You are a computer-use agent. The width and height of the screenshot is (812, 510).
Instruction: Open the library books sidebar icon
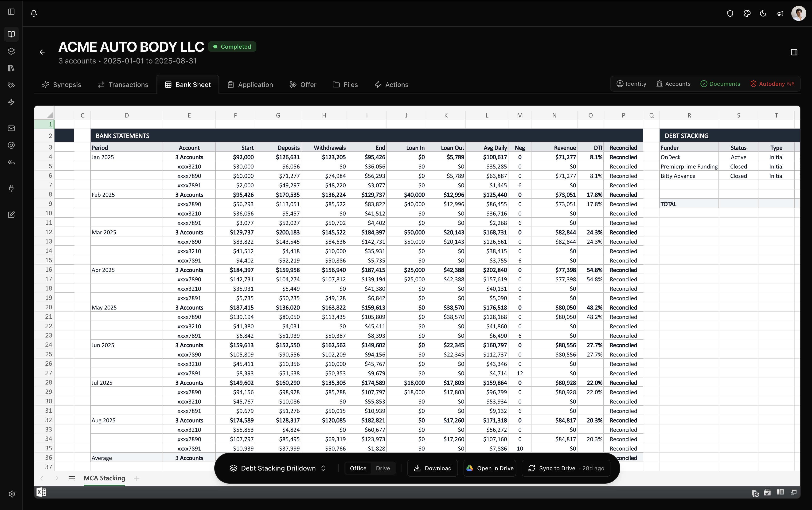(x=11, y=68)
